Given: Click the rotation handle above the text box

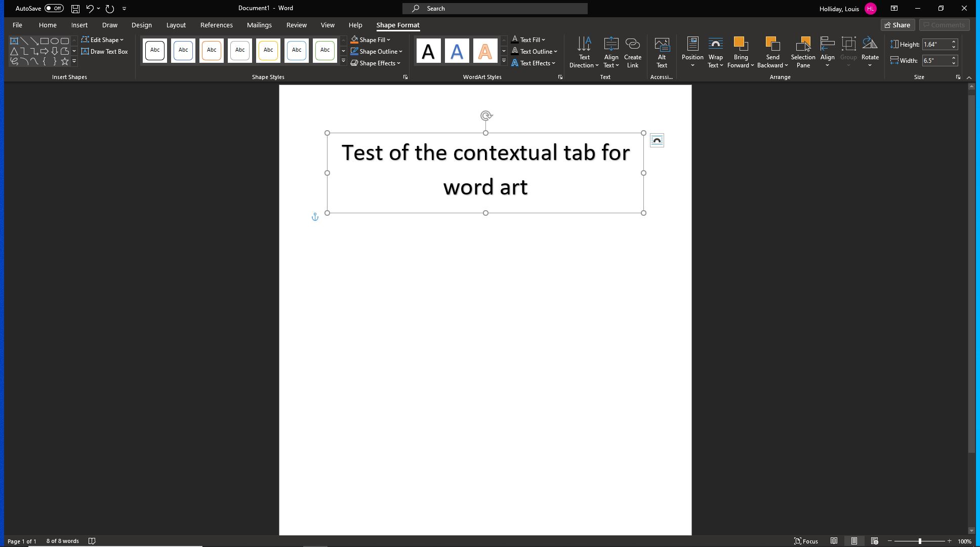Looking at the screenshot, I should point(486,116).
